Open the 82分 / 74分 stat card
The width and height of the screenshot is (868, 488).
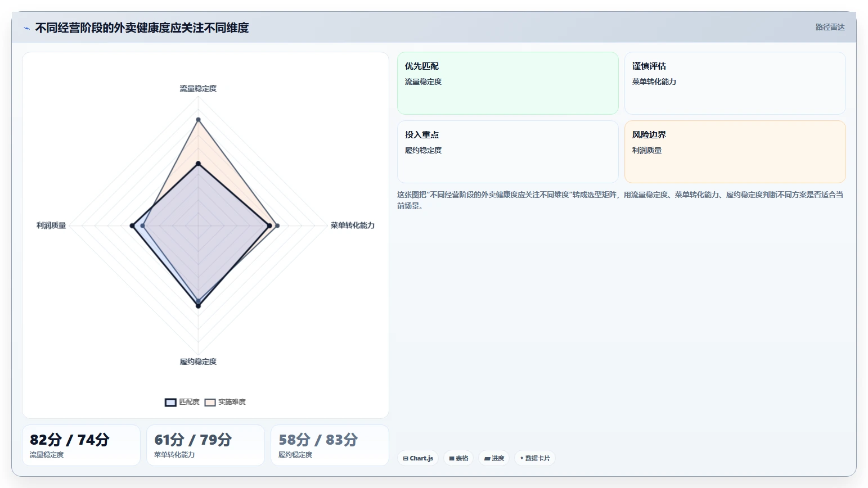click(81, 445)
